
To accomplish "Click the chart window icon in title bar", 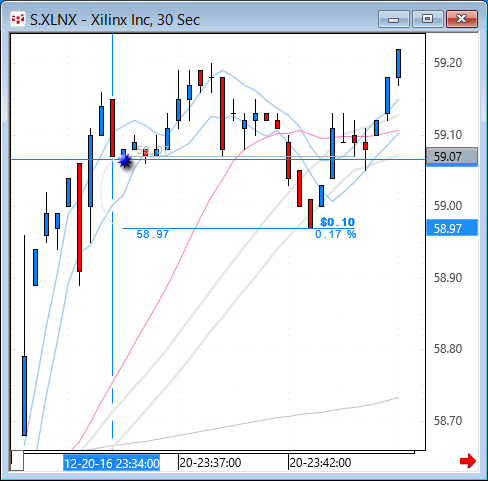I will 18,20.
